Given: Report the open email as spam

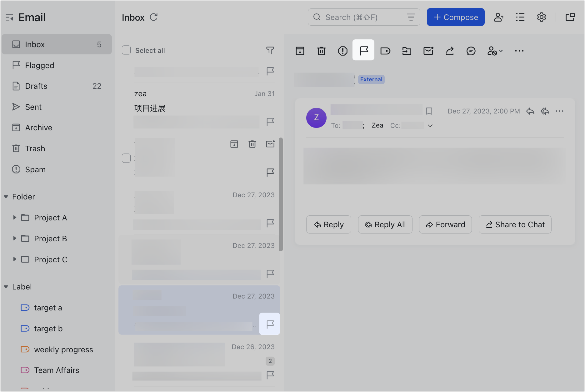Looking at the screenshot, I should 342,50.
